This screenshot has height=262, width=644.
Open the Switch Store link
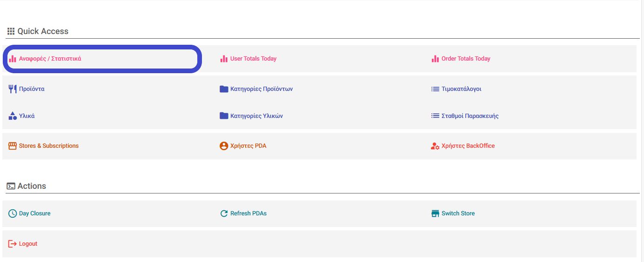[x=458, y=214]
